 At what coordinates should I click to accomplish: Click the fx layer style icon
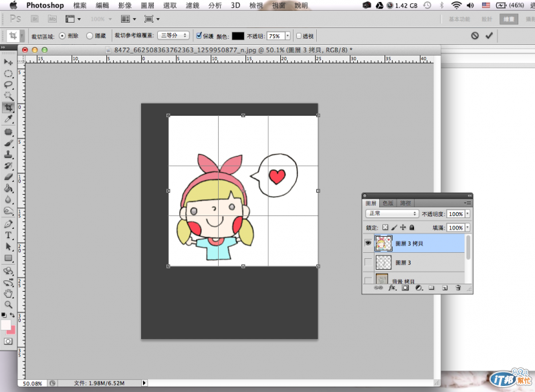pos(393,288)
